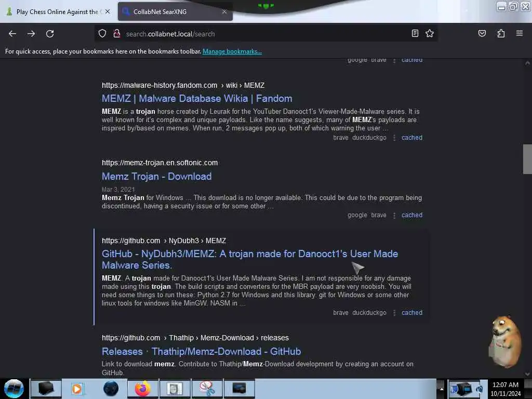Click the brave engine label under the Fandom result
Screen dimensions: 532x399
coord(341,138)
